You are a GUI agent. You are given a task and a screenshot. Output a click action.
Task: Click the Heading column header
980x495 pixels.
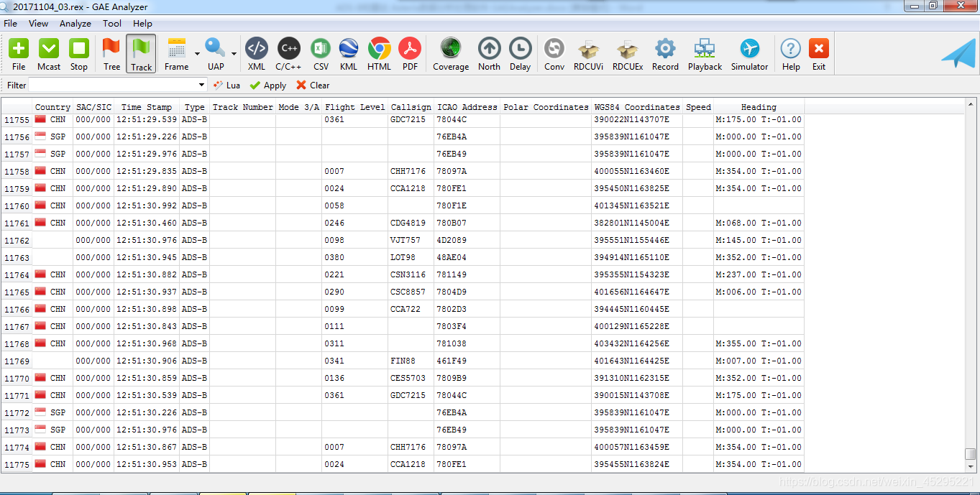tap(759, 107)
